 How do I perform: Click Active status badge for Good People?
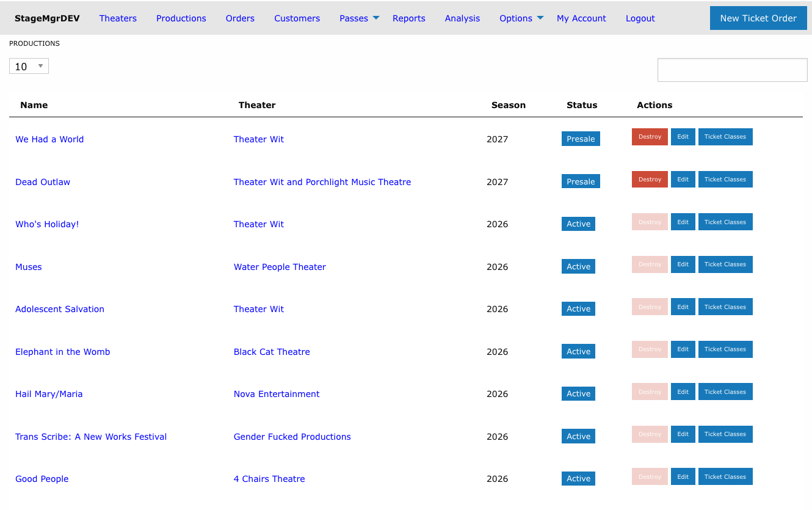(x=578, y=478)
